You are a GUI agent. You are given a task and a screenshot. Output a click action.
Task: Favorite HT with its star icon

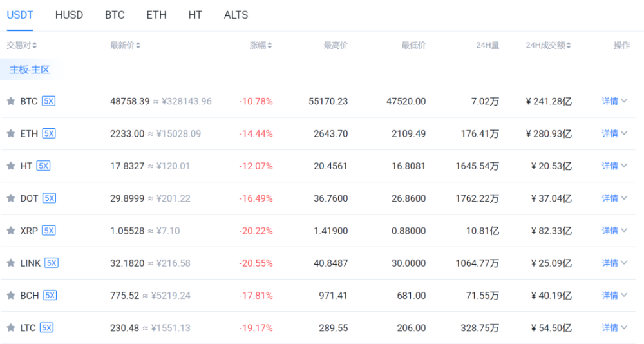(x=11, y=166)
